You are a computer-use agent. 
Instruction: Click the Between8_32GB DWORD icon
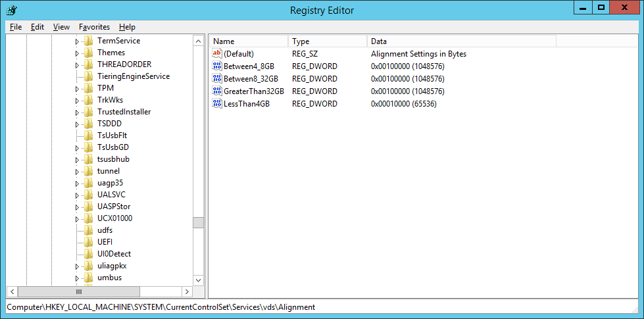click(217, 78)
